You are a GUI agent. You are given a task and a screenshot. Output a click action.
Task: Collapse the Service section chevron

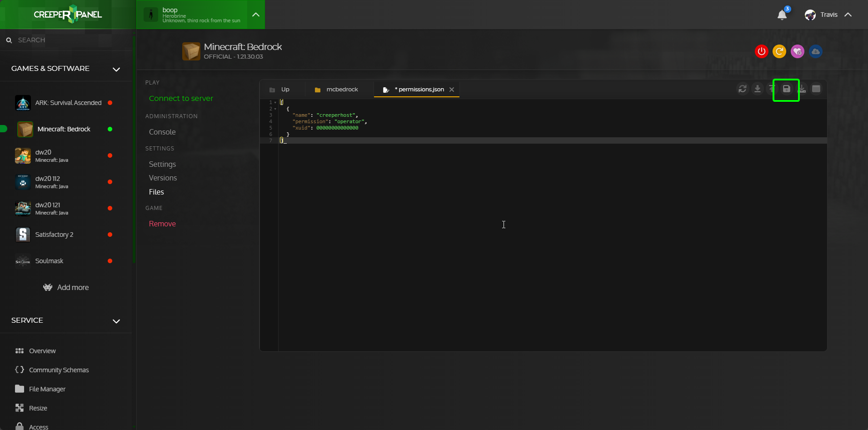pos(116,321)
